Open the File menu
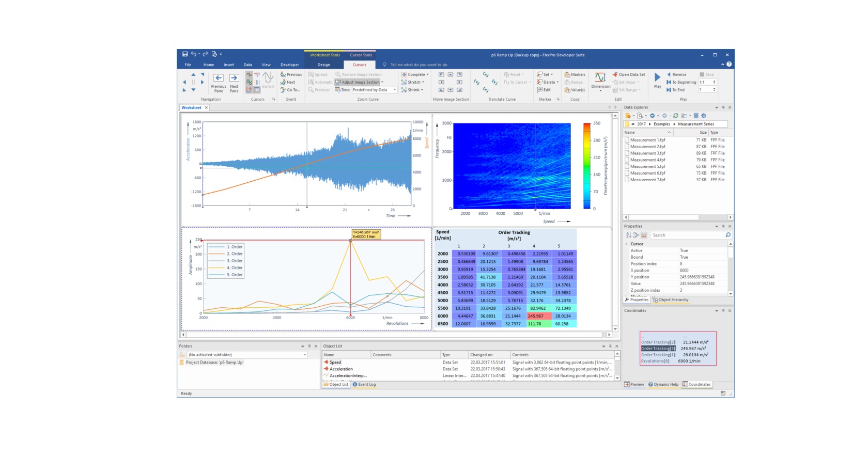Image resolution: width=868 pixels, height=457 pixels. (x=188, y=65)
